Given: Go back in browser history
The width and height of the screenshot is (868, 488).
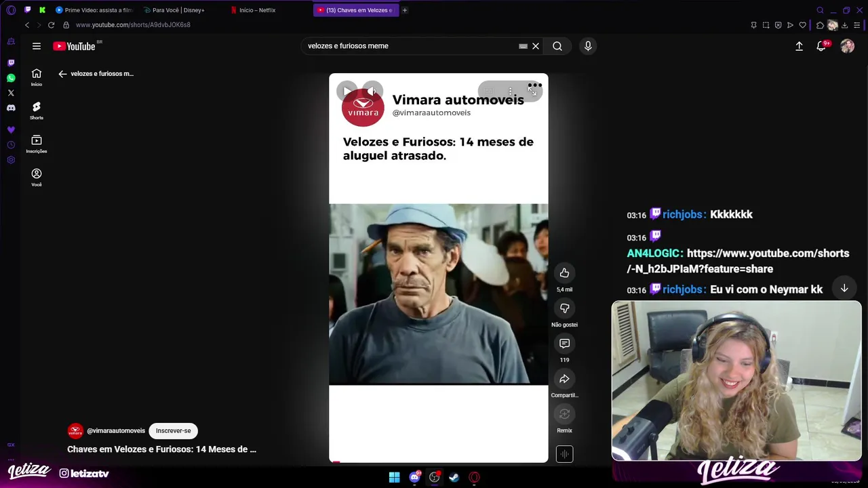Looking at the screenshot, I should [x=27, y=25].
